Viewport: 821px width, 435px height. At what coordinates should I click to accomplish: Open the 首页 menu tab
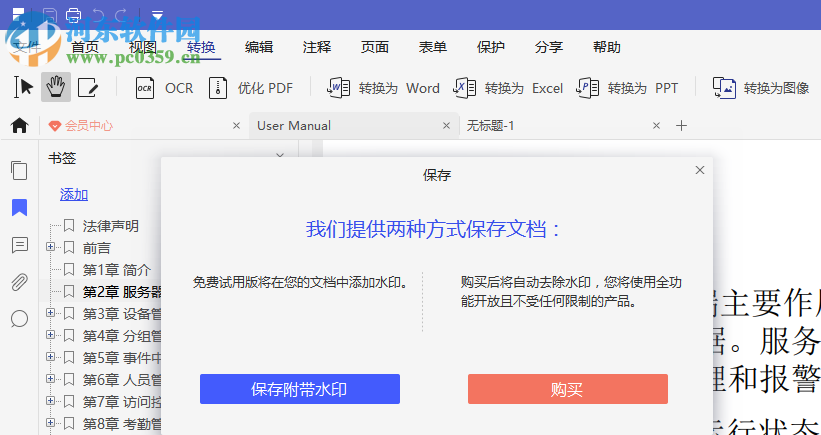(x=85, y=47)
